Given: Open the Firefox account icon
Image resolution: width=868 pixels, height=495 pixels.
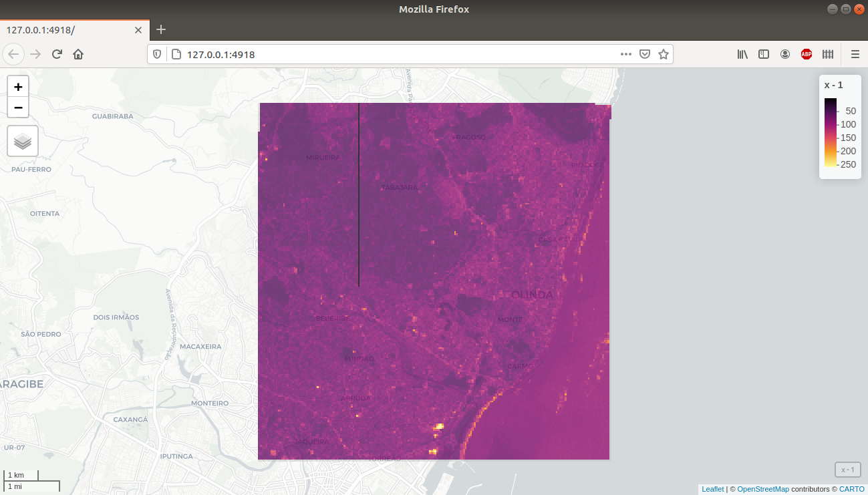Looking at the screenshot, I should (x=784, y=54).
